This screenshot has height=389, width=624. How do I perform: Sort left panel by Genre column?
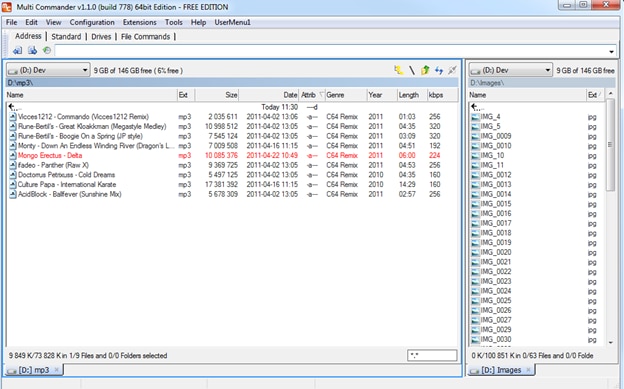pyautogui.click(x=345, y=95)
